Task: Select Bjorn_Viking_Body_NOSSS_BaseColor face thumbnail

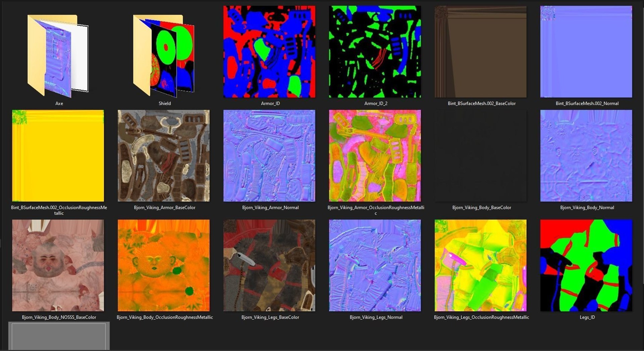Action: pyautogui.click(x=58, y=266)
